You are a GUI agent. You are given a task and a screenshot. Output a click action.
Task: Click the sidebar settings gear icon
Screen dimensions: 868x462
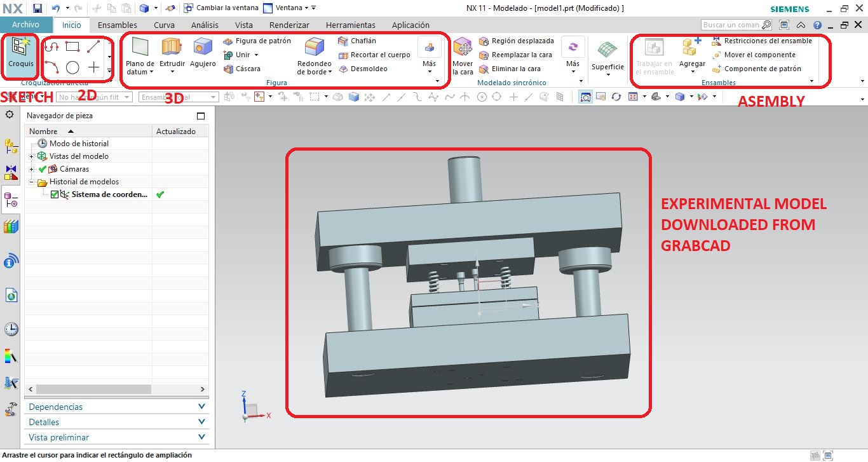pos(10,114)
